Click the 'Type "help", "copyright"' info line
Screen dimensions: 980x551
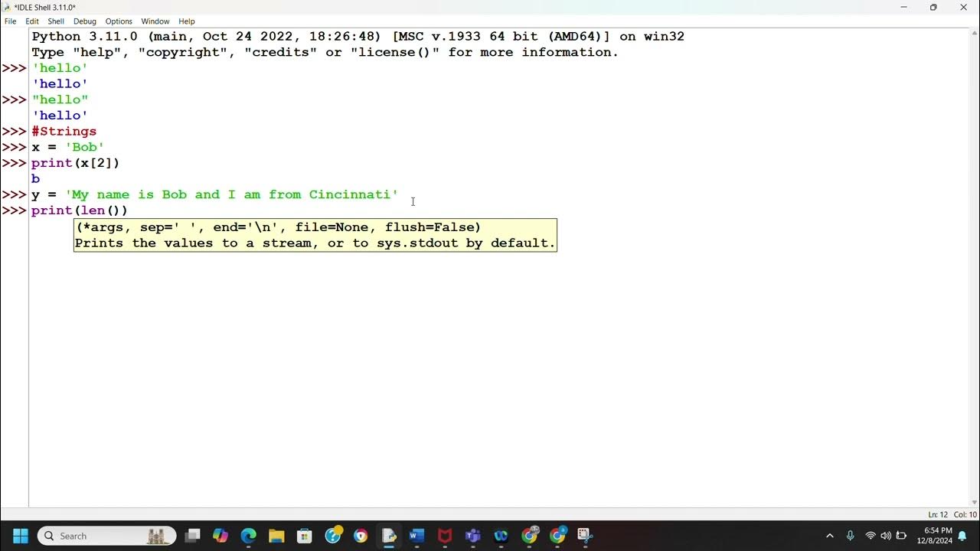pos(325,52)
